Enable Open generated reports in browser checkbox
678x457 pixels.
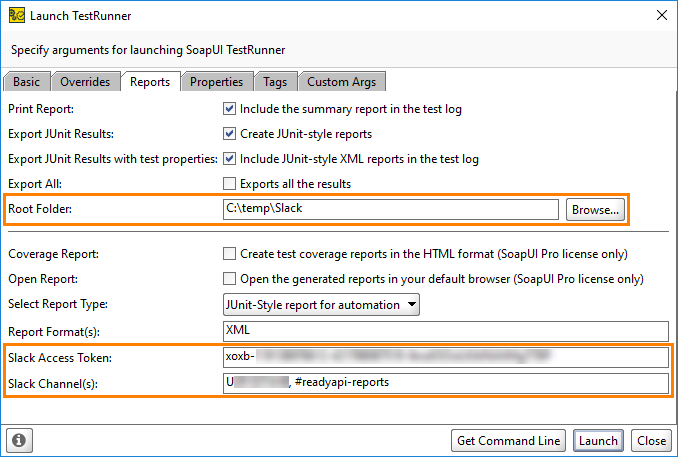pyautogui.click(x=229, y=278)
